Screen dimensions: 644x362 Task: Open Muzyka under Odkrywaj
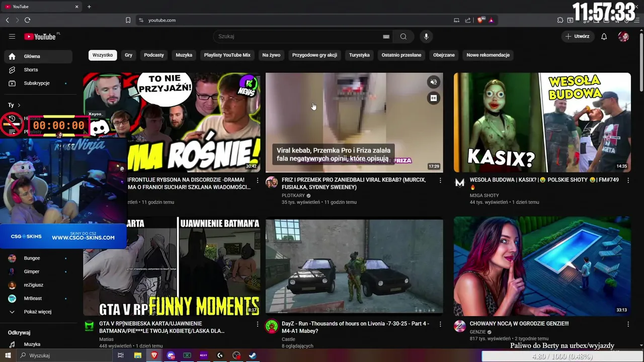[x=38, y=344]
